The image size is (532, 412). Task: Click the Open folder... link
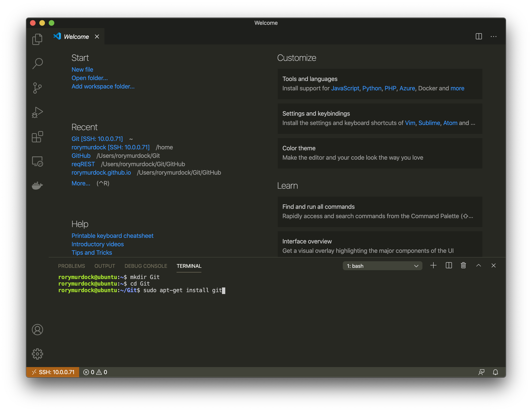pos(90,78)
